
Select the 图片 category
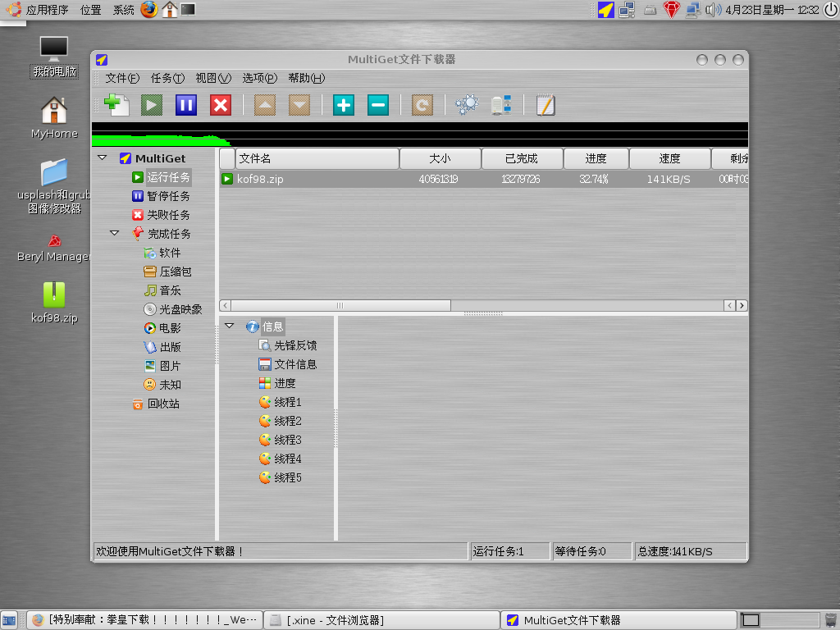[171, 366]
